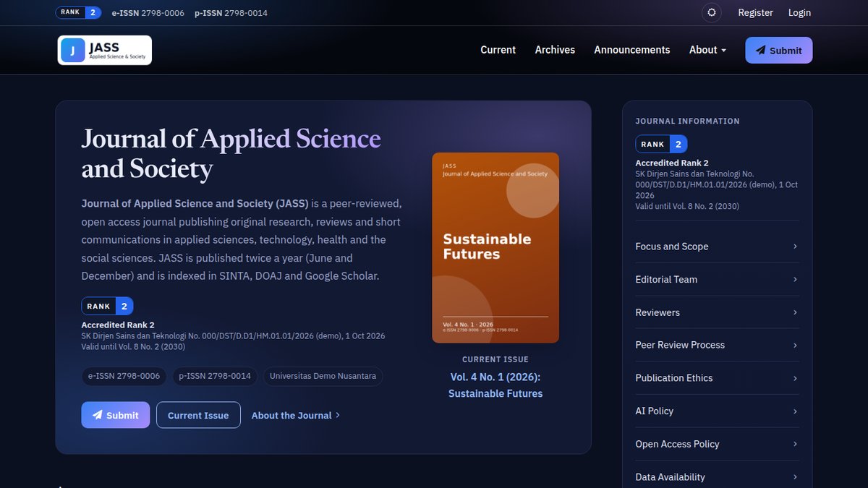Click the RANK 2 badge under the journal description
The height and width of the screenshot is (488, 868).
[107, 306]
